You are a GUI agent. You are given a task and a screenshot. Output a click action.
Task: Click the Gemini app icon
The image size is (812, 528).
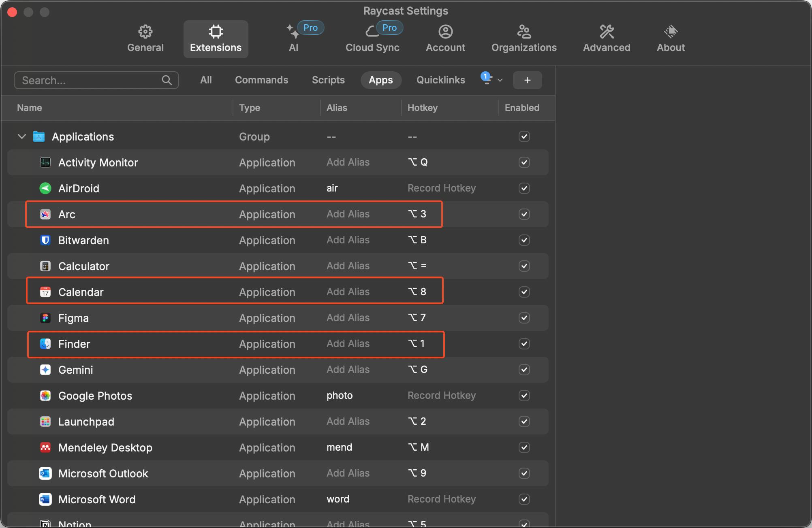coord(45,370)
